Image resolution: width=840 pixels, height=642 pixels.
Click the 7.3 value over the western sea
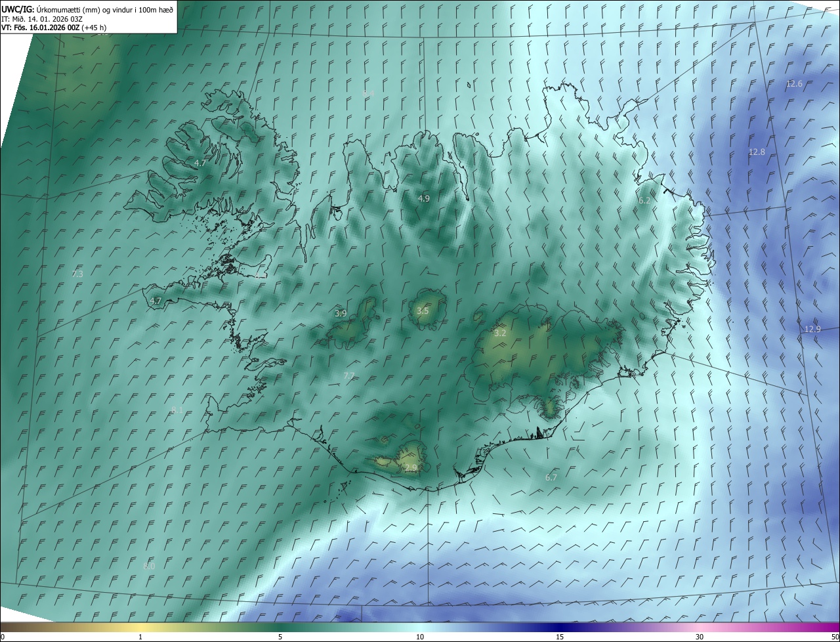point(77,274)
